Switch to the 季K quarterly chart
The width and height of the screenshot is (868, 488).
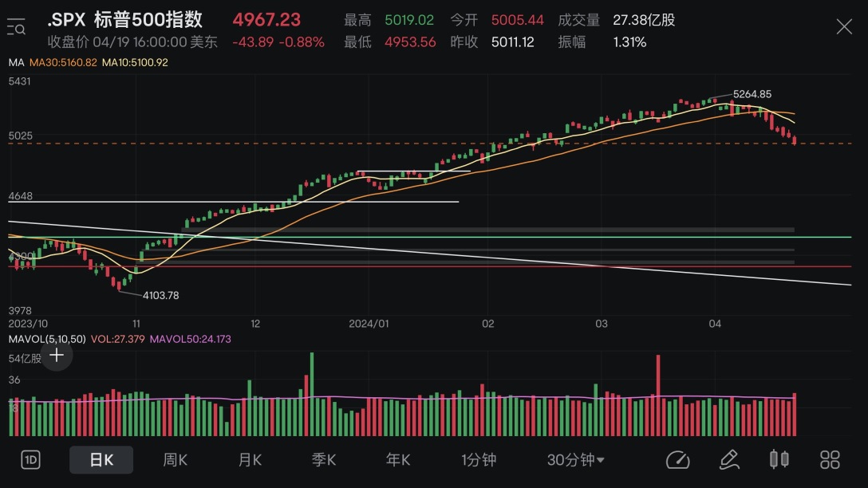point(324,460)
